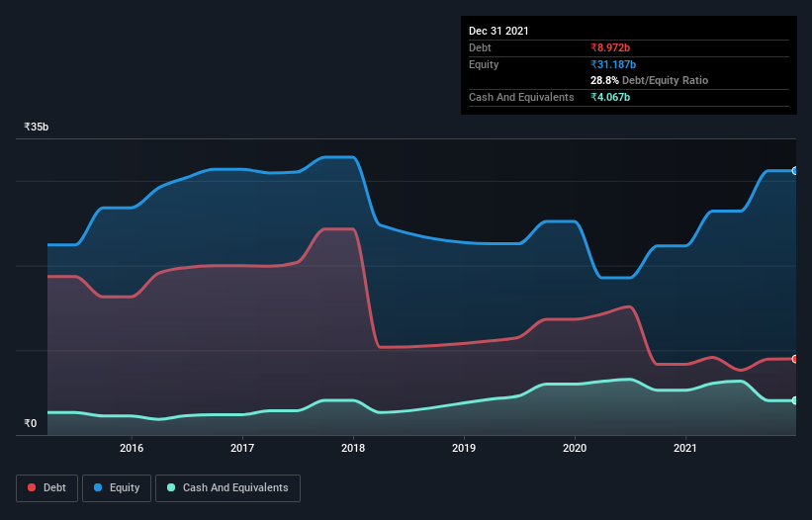Screen dimensions: 812x520
Task: Click the Equity row label in tooltip
Action: click(484, 64)
